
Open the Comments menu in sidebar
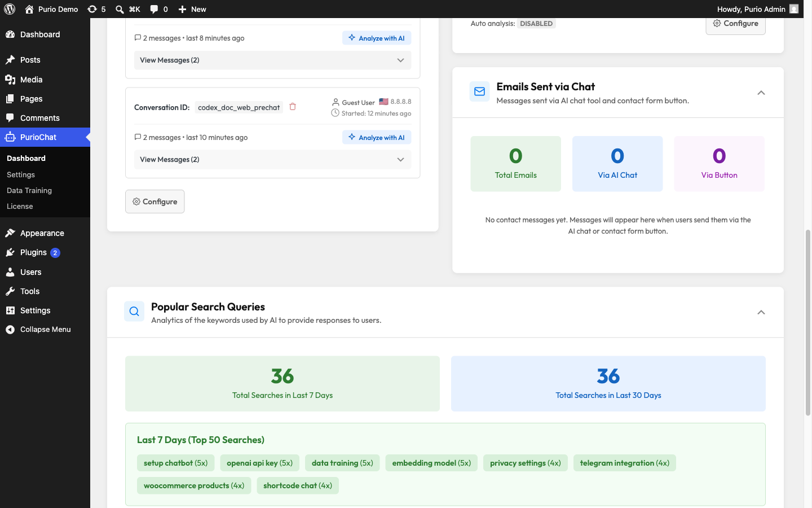(x=45, y=118)
